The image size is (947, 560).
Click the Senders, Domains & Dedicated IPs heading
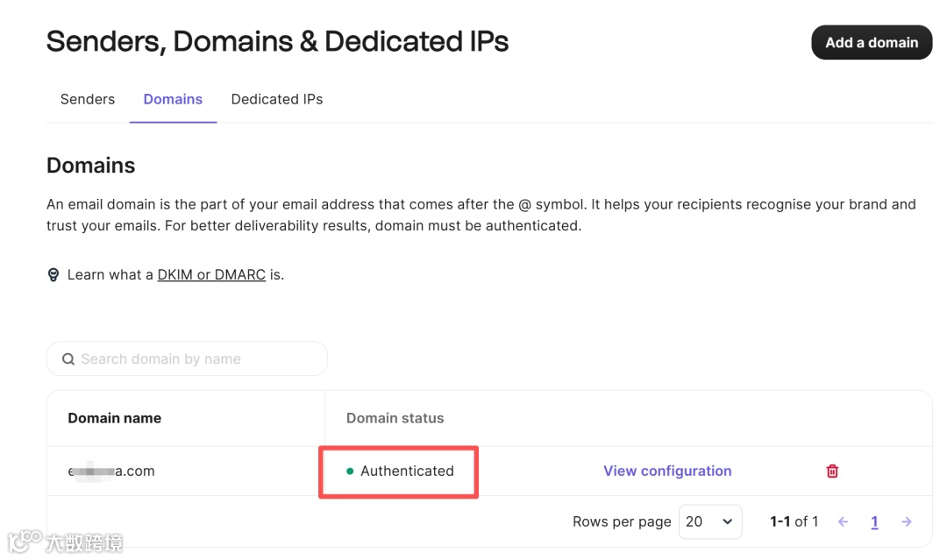coord(277,41)
